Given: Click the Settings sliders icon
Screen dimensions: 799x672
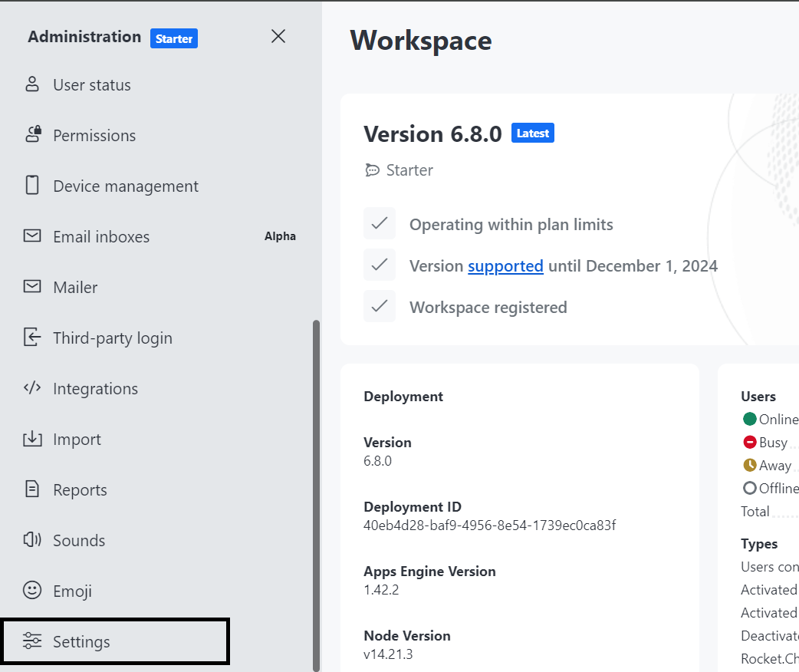Looking at the screenshot, I should [32, 641].
